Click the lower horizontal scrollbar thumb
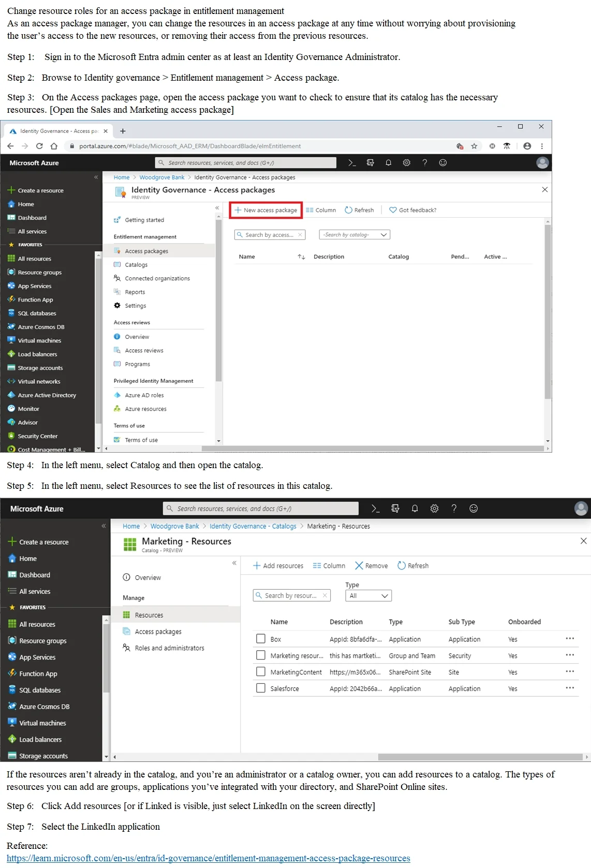This screenshot has width=591, height=868. [480, 757]
